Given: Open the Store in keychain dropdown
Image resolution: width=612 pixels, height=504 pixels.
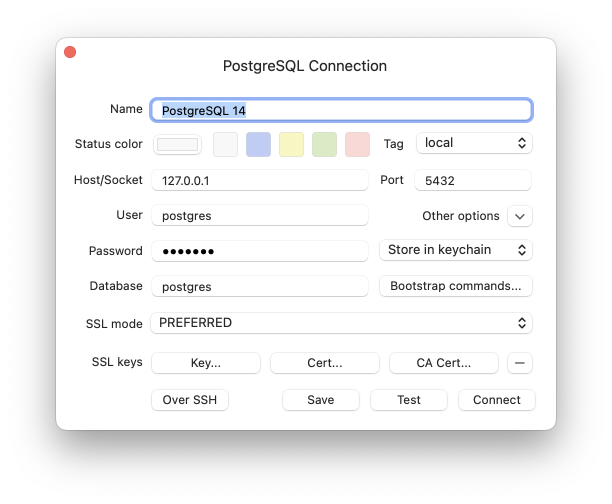Looking at the screenshot, I should [x=455, y=250].
